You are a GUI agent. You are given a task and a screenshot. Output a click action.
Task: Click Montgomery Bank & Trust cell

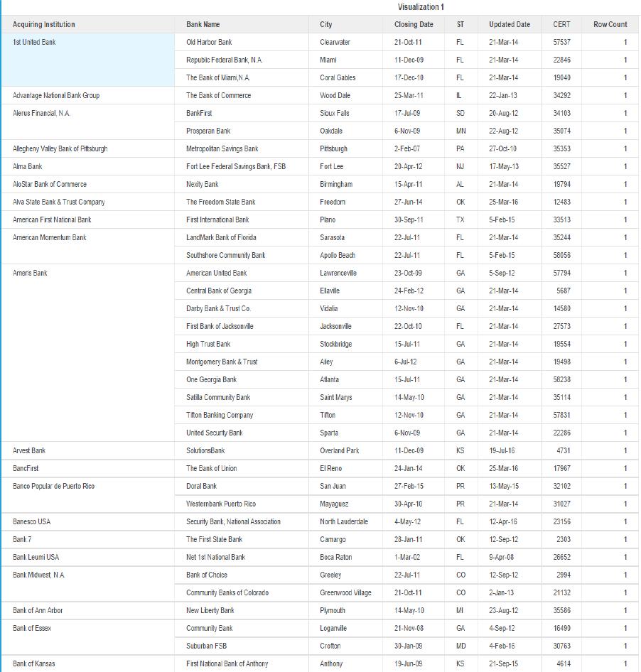(x=242, y=362)
